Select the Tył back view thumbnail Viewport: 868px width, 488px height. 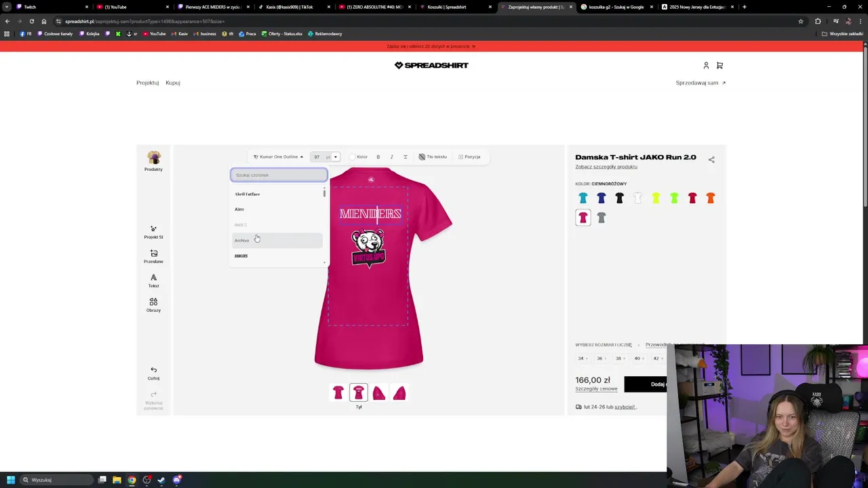click(359, 392)
